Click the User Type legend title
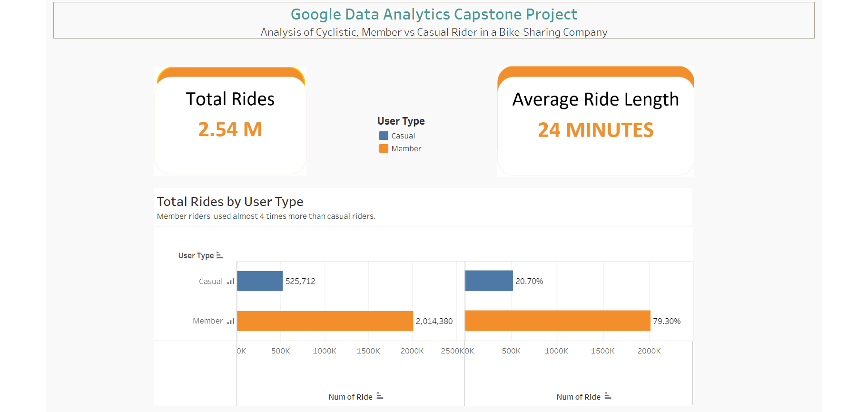 click(401, 121)
